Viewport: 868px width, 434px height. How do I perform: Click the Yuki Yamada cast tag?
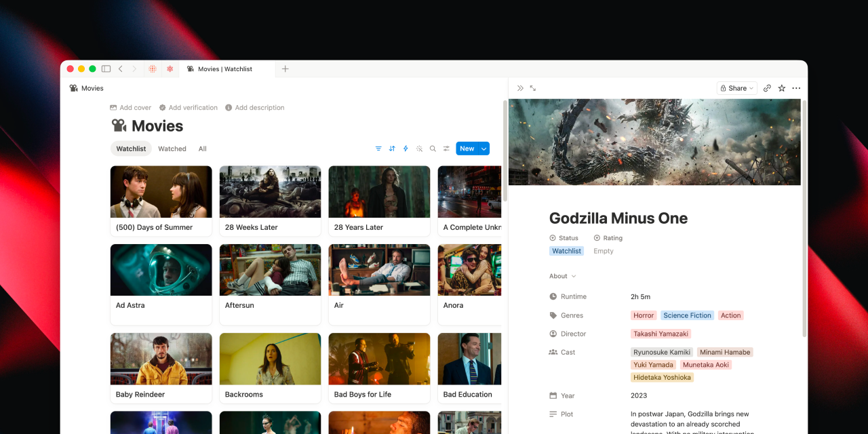point(654,365)
